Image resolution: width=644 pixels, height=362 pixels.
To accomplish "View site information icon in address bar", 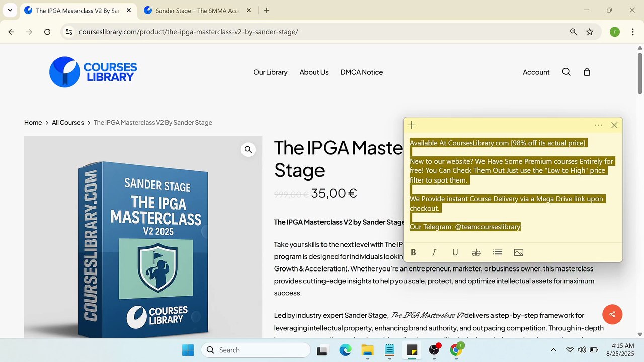I will tap(69, 32).
